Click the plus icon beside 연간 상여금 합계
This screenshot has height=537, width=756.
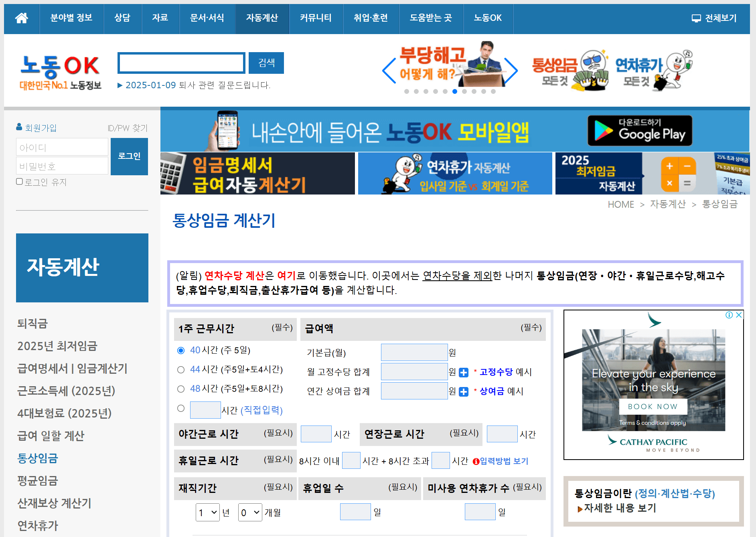point(463,391)
